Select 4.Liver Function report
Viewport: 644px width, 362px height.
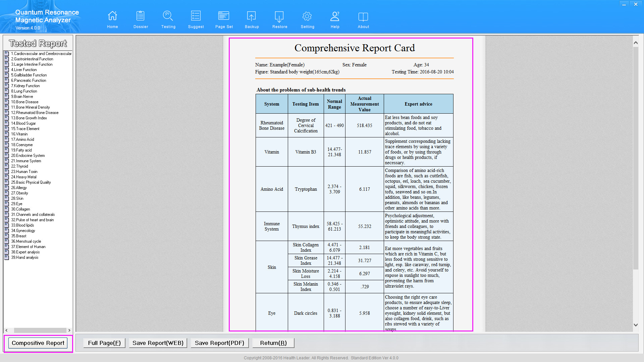(24, 70)
